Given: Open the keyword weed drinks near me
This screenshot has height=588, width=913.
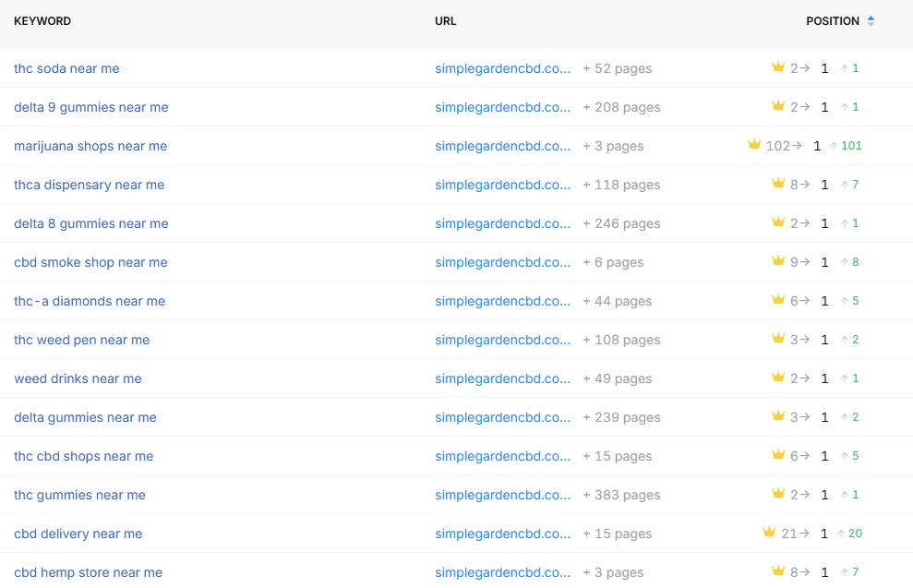Looking at the screenshot, I should (x=78, y=379).
